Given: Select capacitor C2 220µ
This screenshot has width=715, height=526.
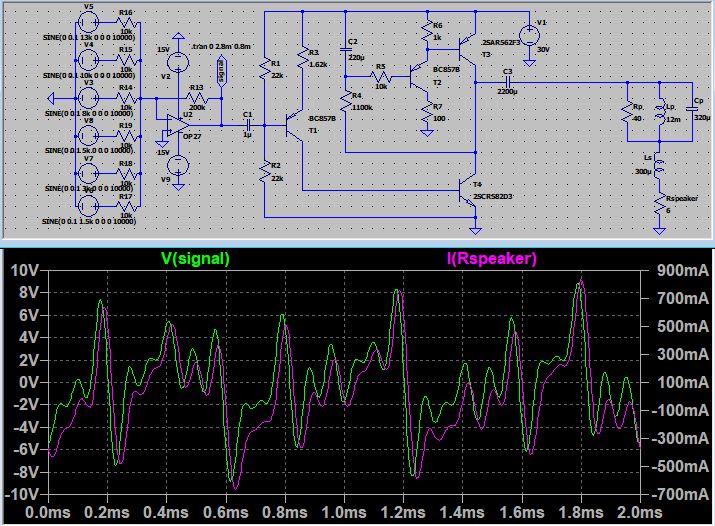Looking at the screenshot, I should coord(345,48).
